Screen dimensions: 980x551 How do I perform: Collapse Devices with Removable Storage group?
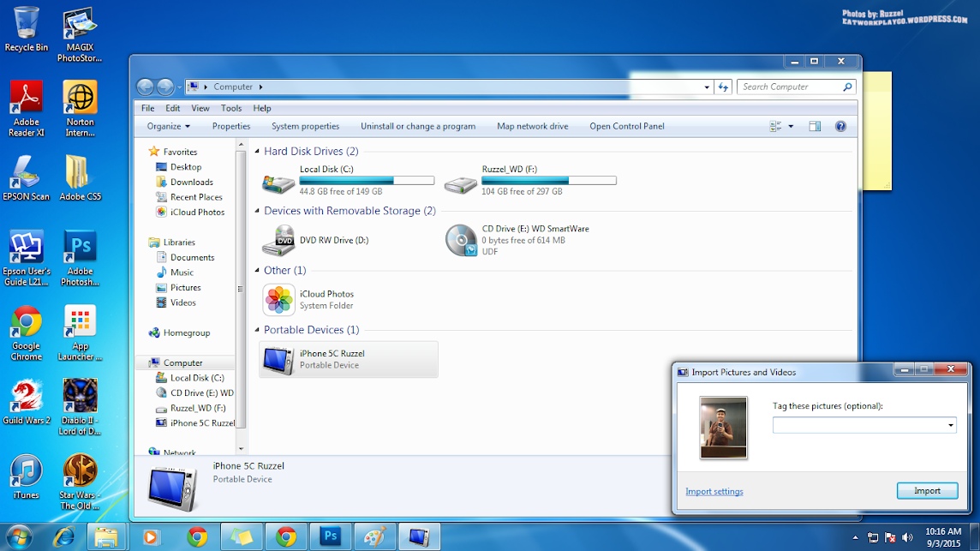[x=257, y=211]
